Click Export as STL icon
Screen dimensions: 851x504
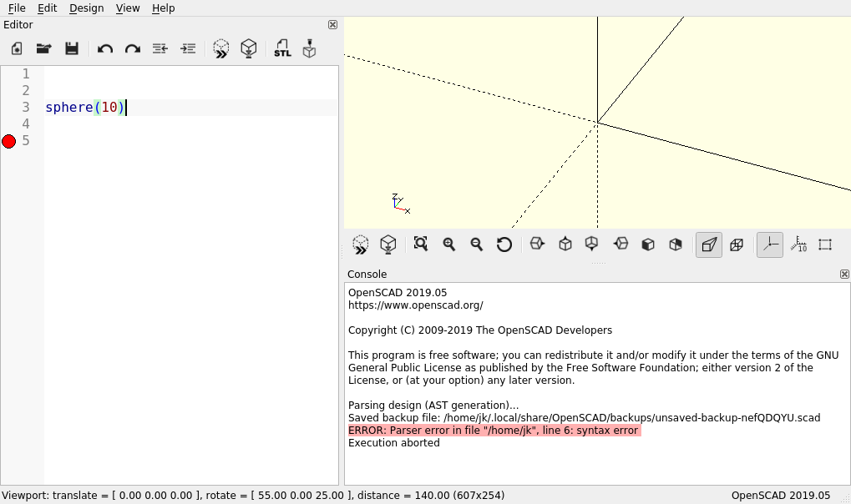click(x=282, y=48)
